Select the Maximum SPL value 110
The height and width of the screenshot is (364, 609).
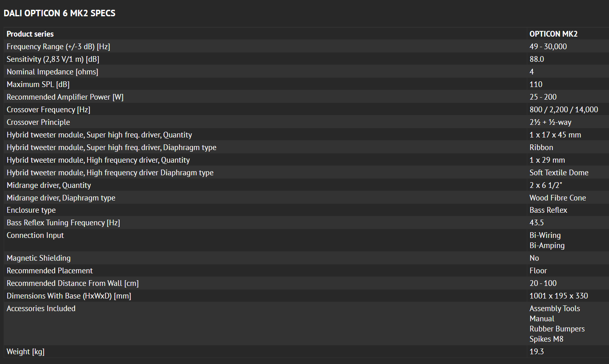(536, 85)
